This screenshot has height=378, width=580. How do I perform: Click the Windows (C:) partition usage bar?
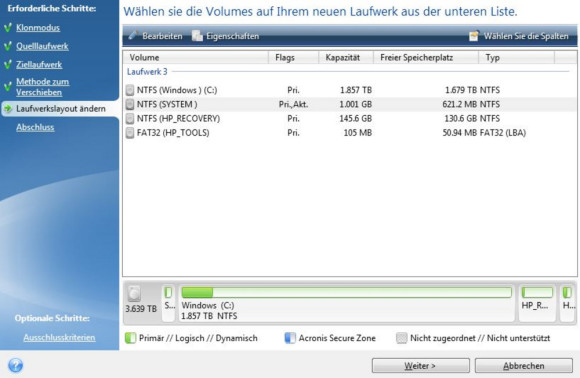[347, 292]
